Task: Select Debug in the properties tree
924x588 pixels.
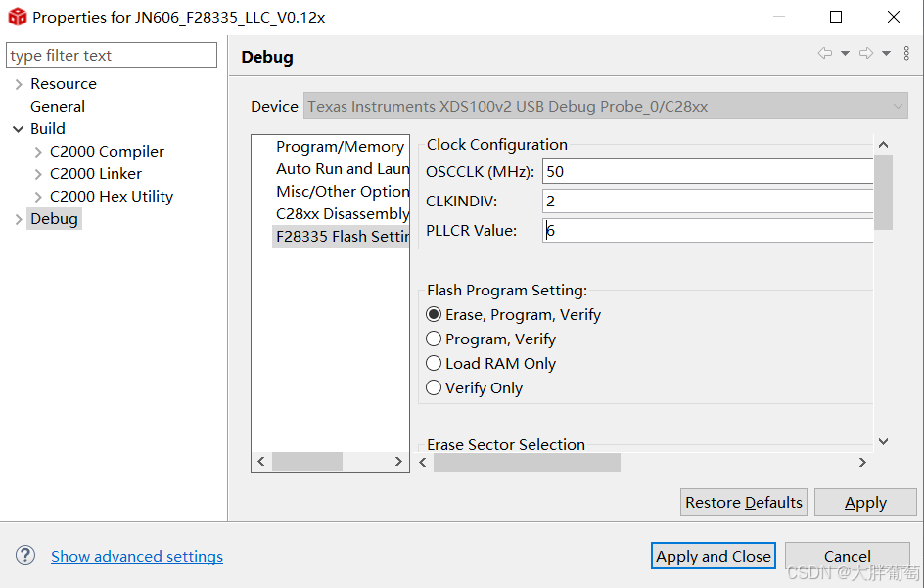Action: tap(54, 219)
